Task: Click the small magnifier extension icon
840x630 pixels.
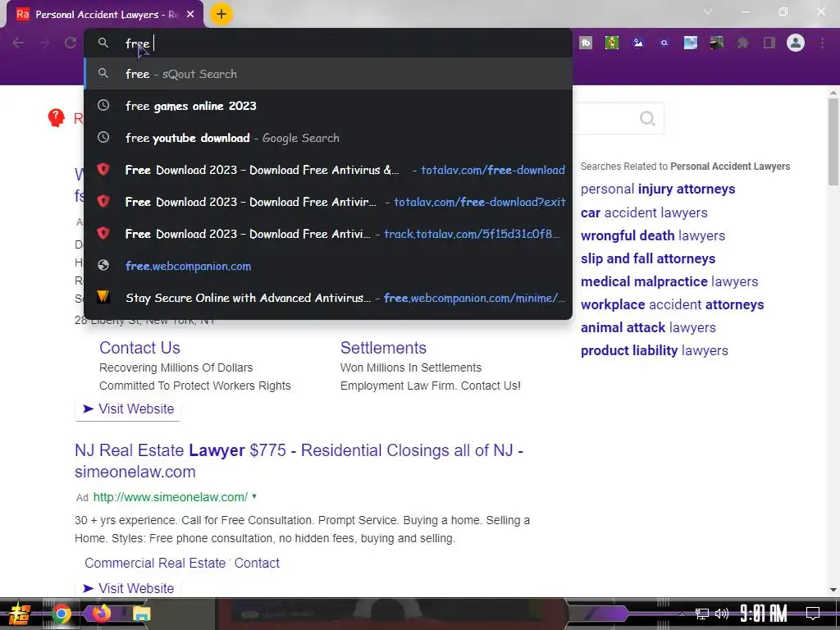Action: tap(664, 43)
